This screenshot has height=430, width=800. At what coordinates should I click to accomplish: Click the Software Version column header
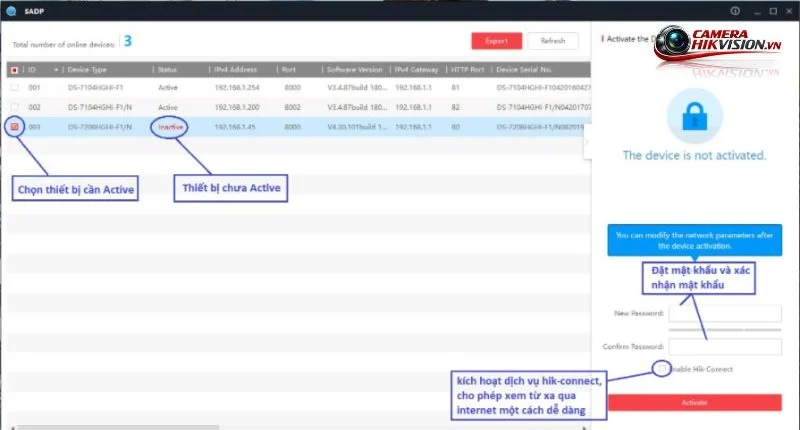click(x=355, y=70)
